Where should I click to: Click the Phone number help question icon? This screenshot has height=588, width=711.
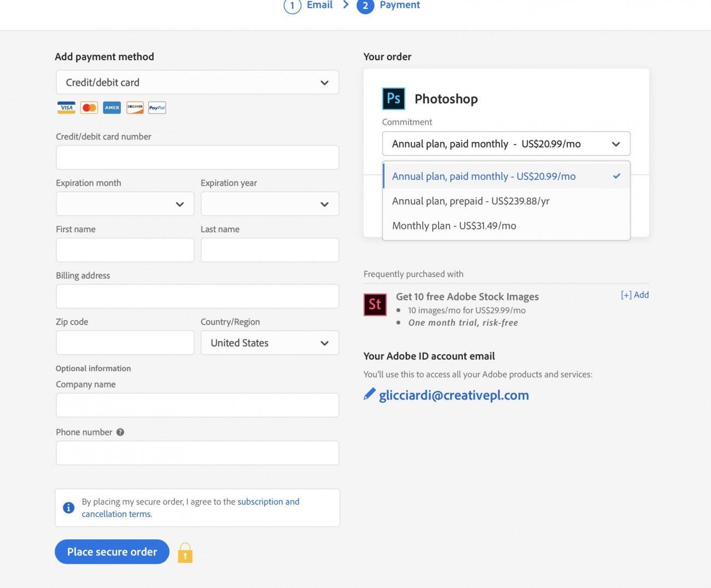tap(120, 432)
